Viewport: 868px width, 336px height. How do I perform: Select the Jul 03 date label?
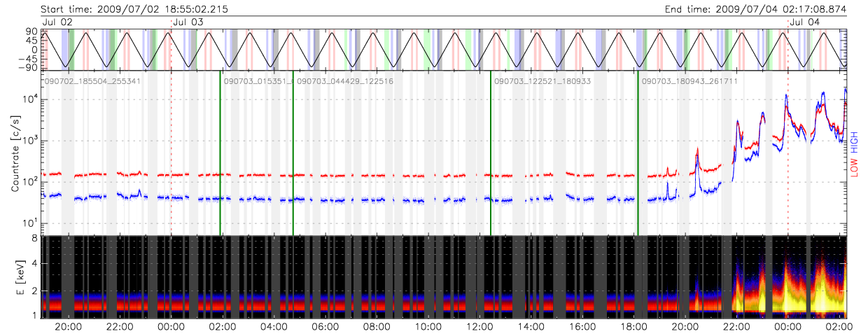tap(188, 22)
